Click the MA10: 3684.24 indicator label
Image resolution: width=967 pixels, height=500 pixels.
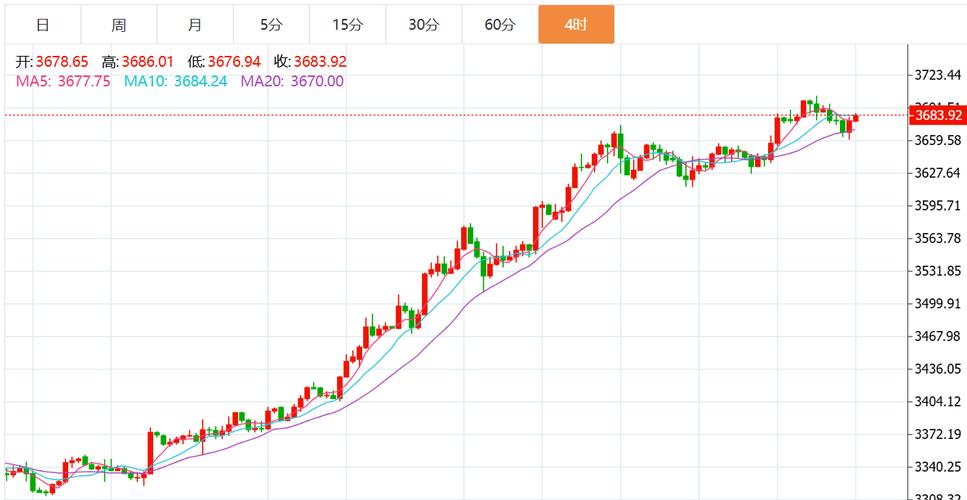pyautogui.click(x=176, y=81)
